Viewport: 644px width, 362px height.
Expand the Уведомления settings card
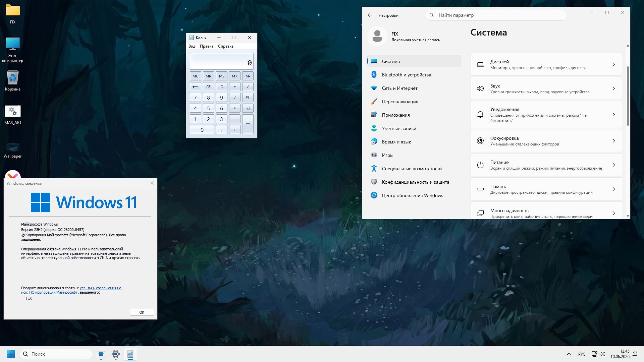[546, 115]
